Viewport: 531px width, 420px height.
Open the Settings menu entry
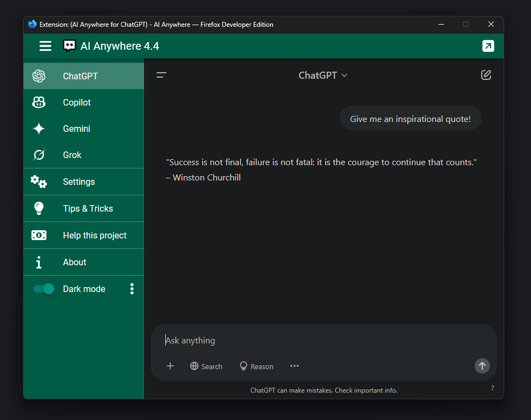[x=78, y=181]
